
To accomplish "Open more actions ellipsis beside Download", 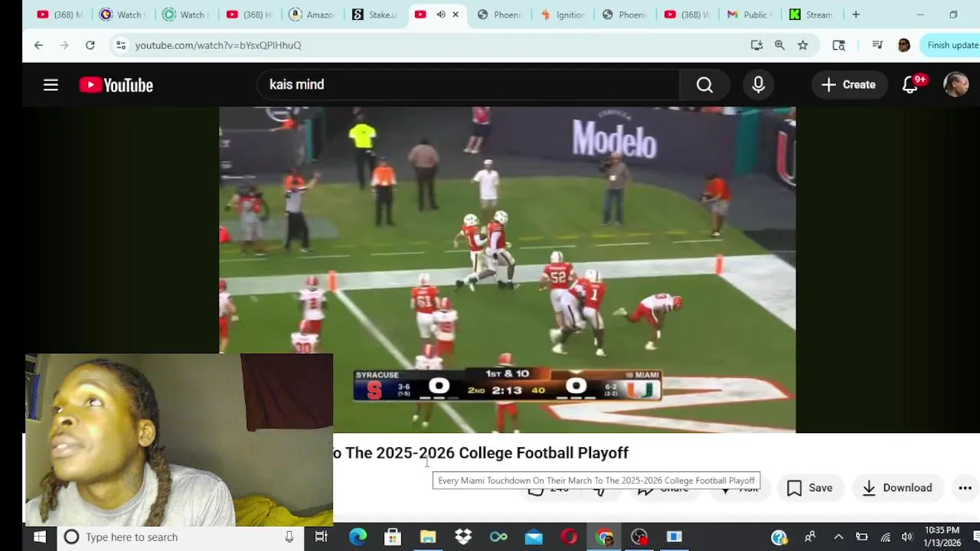I will 965,487.
